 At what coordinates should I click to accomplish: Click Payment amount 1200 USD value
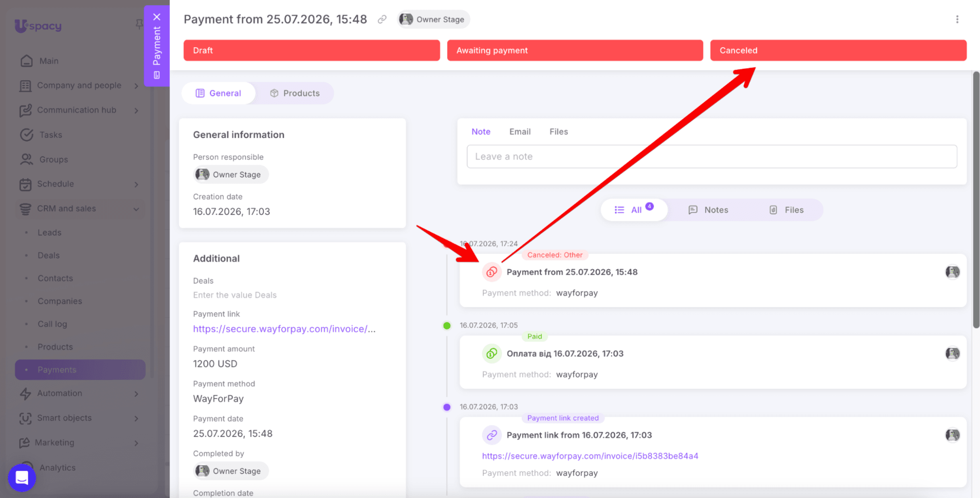tap(215, 364)
